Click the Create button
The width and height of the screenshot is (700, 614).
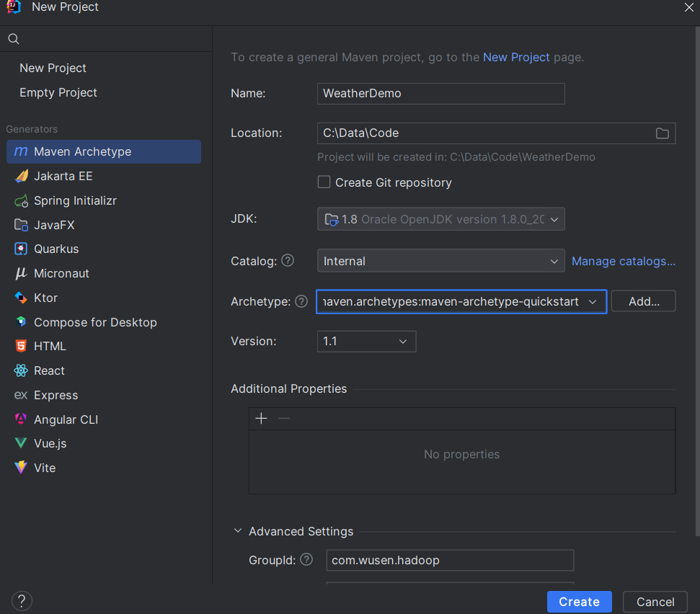point(579,602)
